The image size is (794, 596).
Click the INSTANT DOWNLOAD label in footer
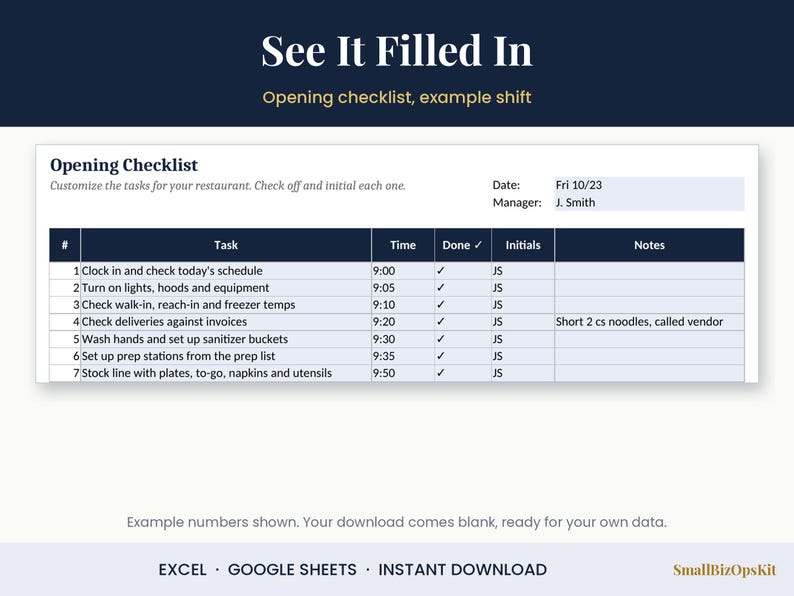[462, 570]
